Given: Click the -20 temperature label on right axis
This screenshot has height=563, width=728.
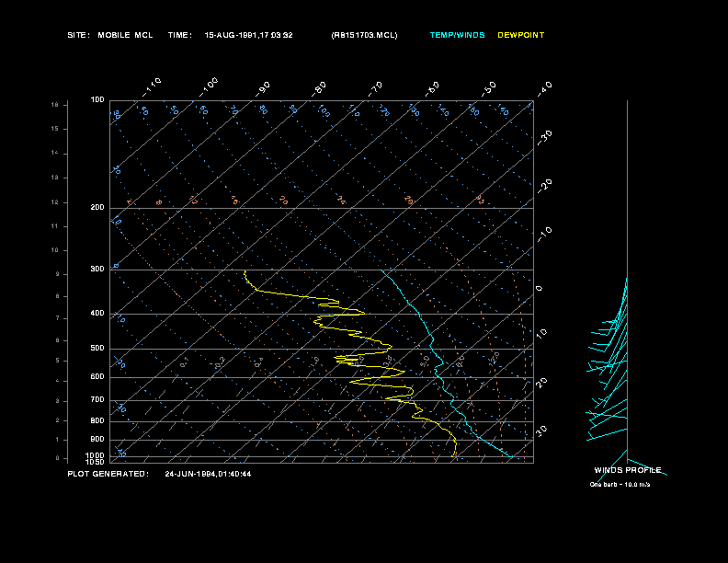Looking at the screenshot, I should (x=545, y=186).
